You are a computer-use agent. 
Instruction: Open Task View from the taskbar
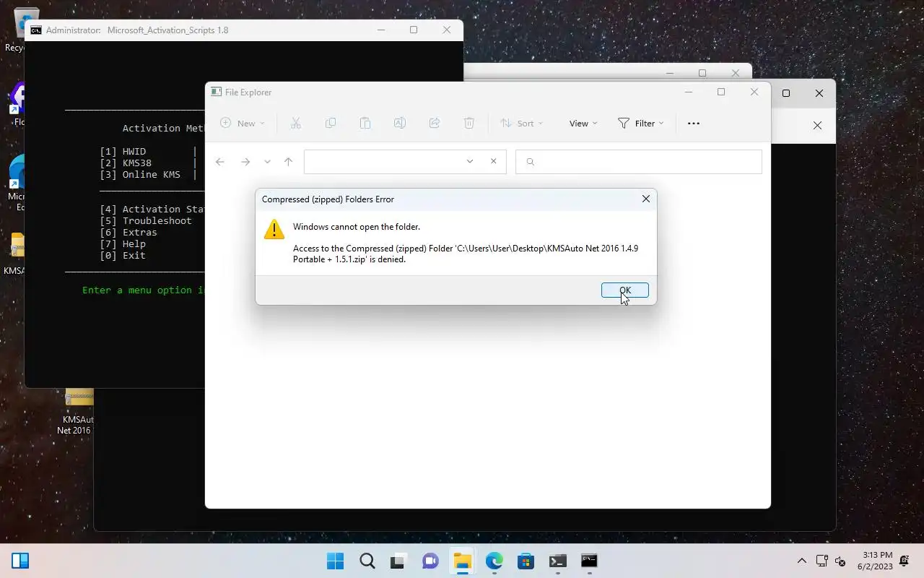pos(398,561)
